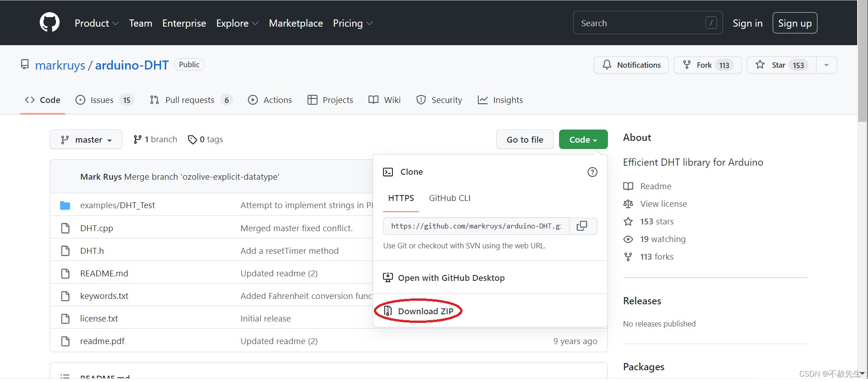Click the GitHub Octocat logo
Viewport: 868px width, 382px height.
click(50, 23)
